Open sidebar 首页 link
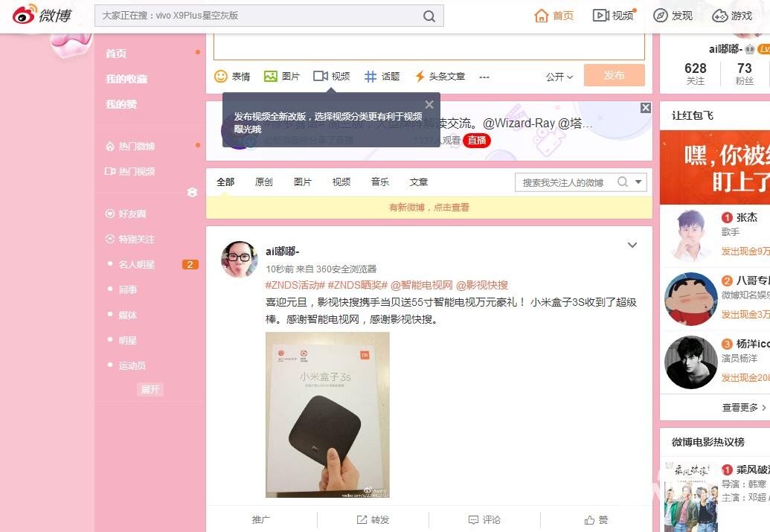Image resolution: width=770 pixels, height=532 pixels. pyautogui.click(x=116, y=54)
